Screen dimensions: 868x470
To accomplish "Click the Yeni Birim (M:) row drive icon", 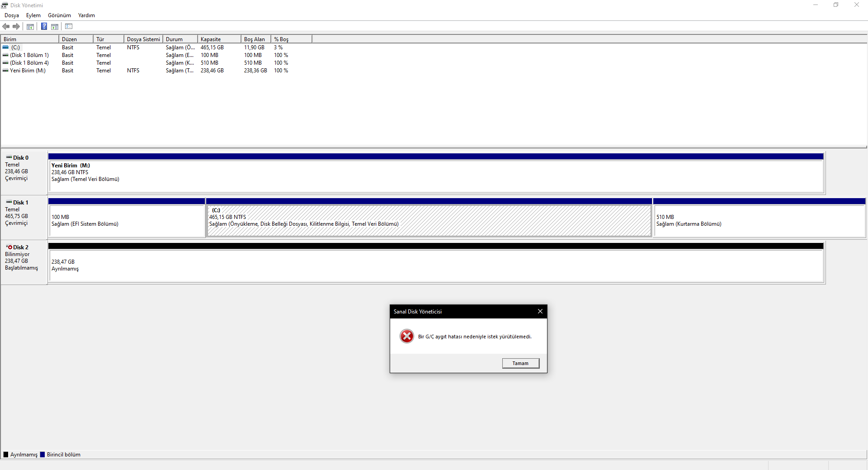I will (x=5, y=70).
